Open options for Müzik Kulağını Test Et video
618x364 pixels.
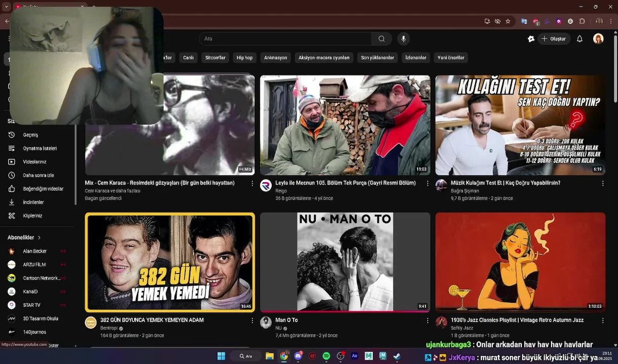[602, 184]
